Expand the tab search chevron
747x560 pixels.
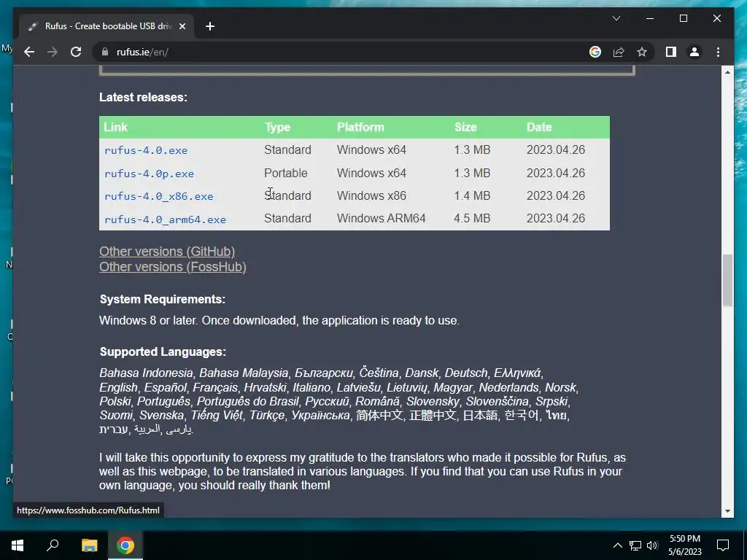616,18
